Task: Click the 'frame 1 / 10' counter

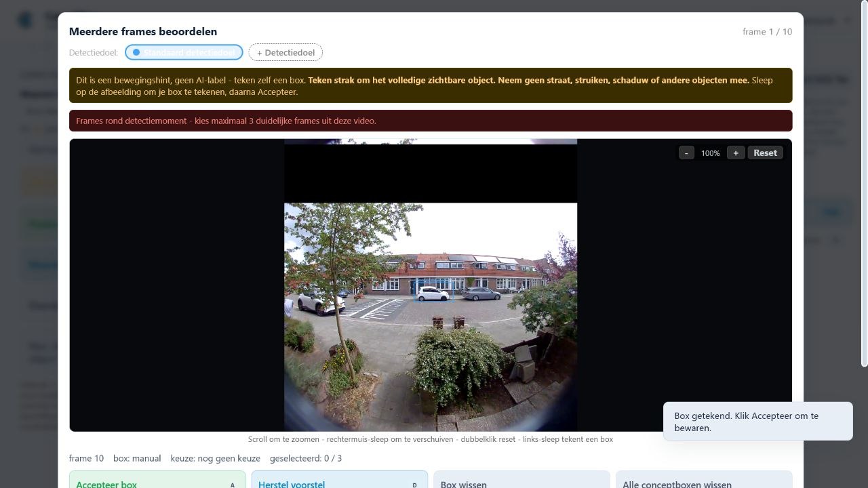Action: tap(767, 32)
